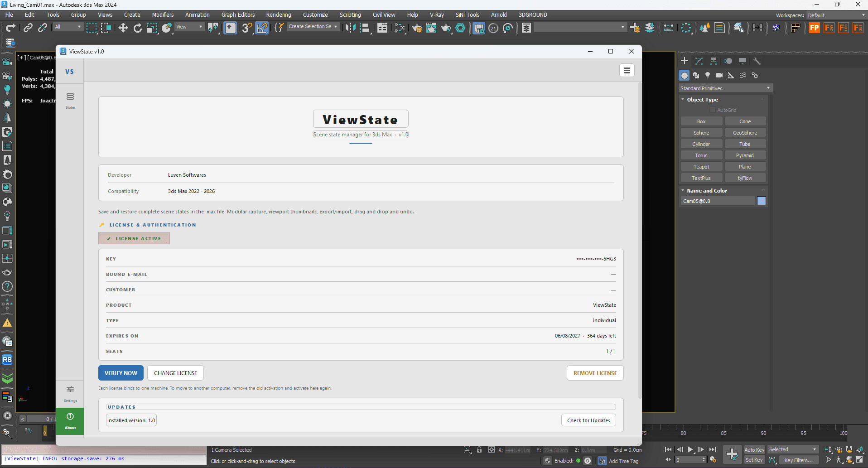This screenshot has height=468, width=868.
Task: Click the object color swatch beside Cam05@0.8
Action: pyautogui.click(x=762, y=201)
